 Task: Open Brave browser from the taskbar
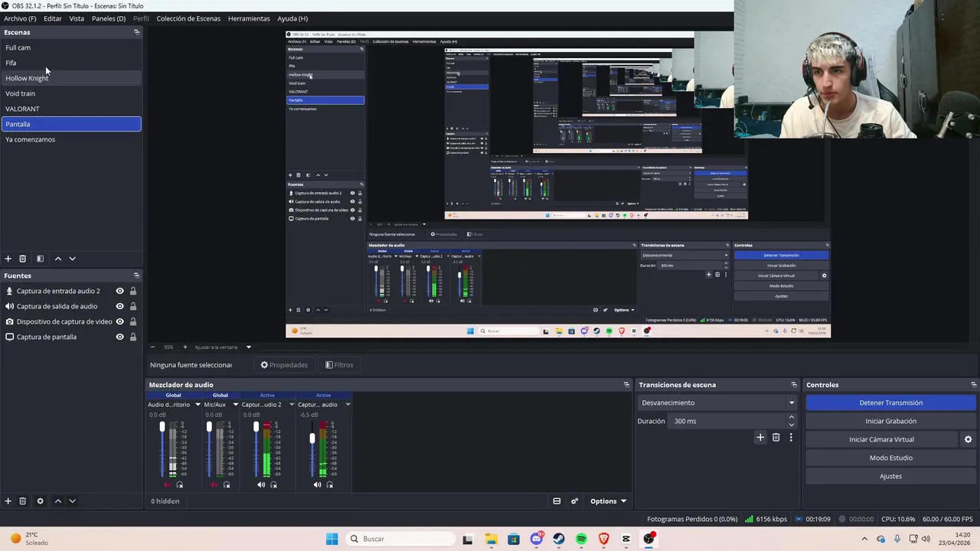[x=603, y=539]
